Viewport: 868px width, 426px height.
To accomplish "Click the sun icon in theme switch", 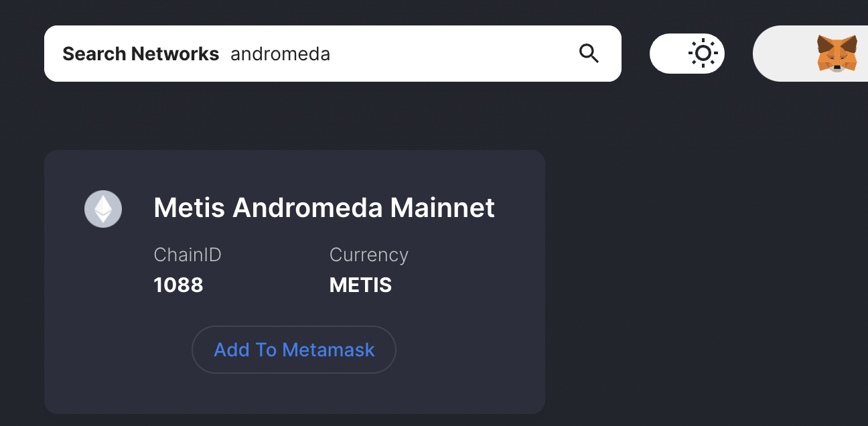I will pos(703,54).
